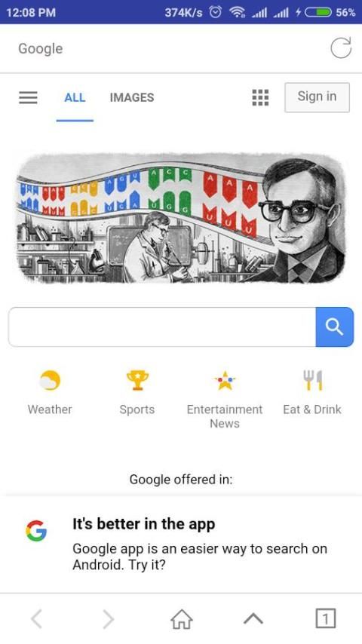The height and width of the screenshot is (644, 362).
Task: Switch to the IMAGES tab
Action: pyautogui.click(x=132, y=97)
